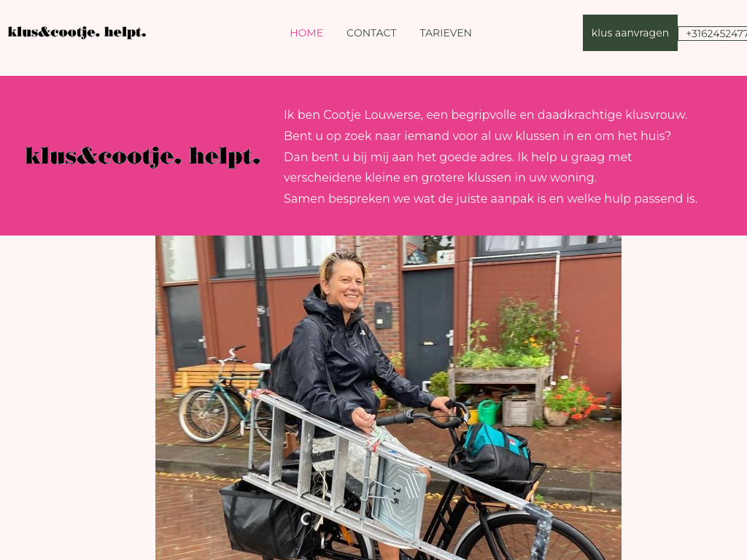
Task: Click the klus aanvragen button
Action: pos(630,33)
